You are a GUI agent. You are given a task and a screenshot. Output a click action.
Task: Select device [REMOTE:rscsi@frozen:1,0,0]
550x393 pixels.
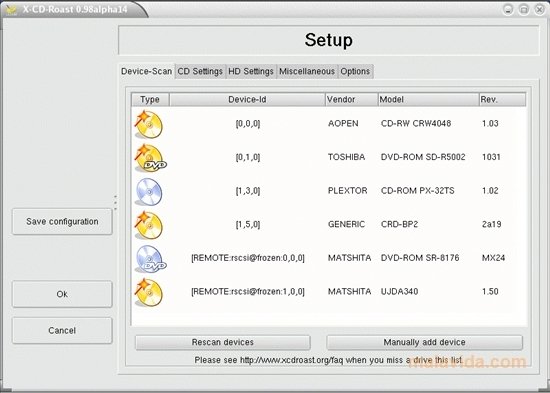coord(248,292)
